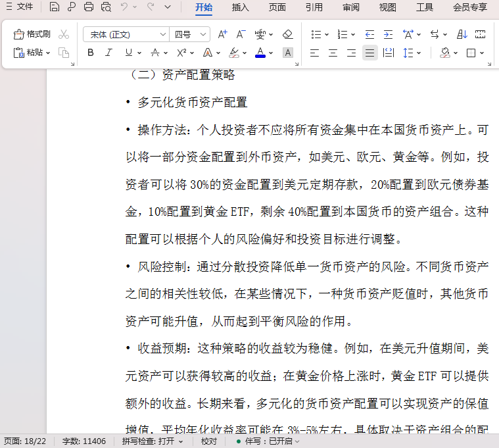The width and height of the screenshot is (499, 448).
Task: Clear formatting with the eraser icon
Action: (x=288, y=34)
